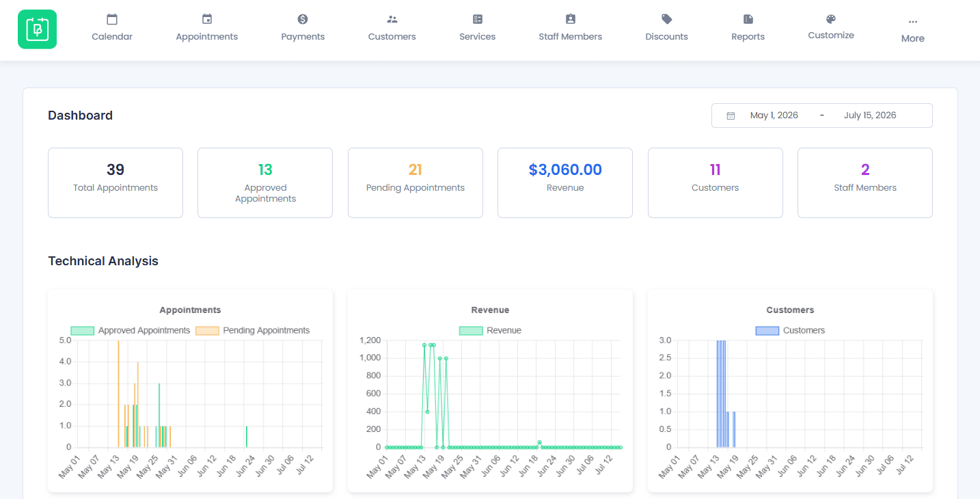
Task: Click the Dashboard heading
Action: coord(81,116)
